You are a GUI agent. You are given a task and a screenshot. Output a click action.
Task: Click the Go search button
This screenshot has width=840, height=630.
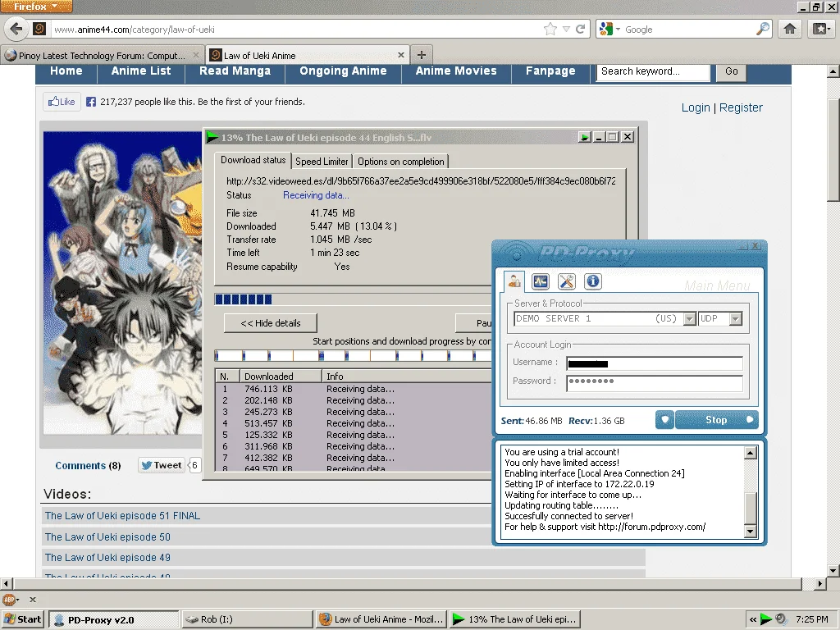[731, 72]
